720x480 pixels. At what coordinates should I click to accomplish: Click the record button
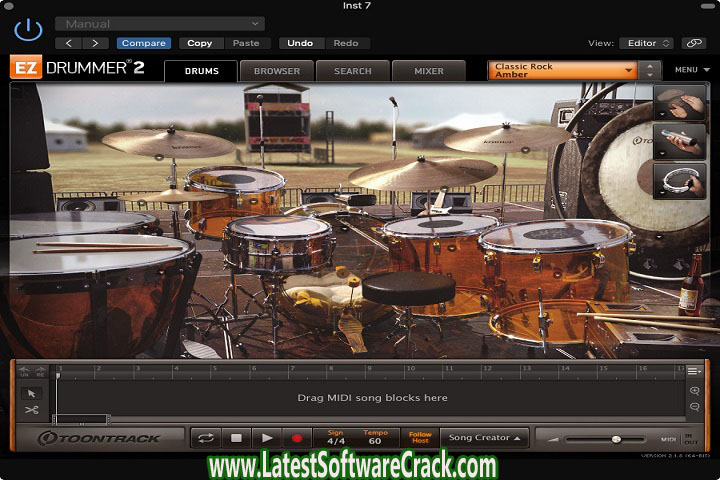pyautogui.click(x=297, y=438)
